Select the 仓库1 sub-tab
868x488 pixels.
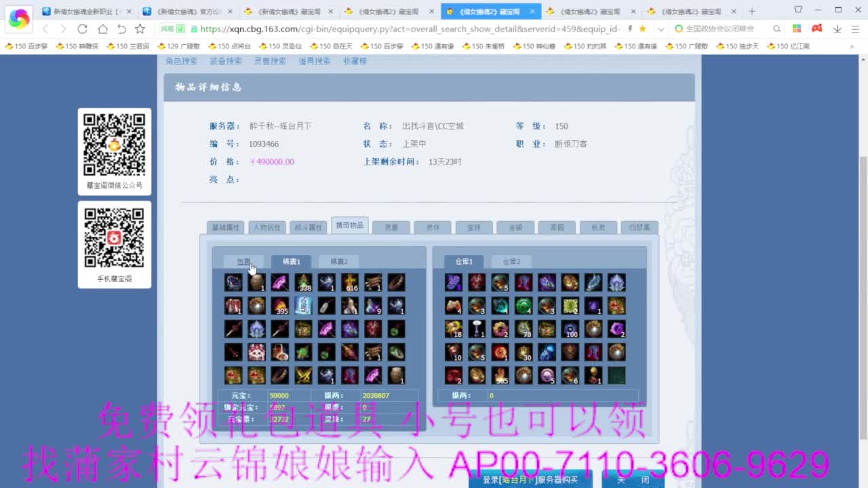point(464,262)
